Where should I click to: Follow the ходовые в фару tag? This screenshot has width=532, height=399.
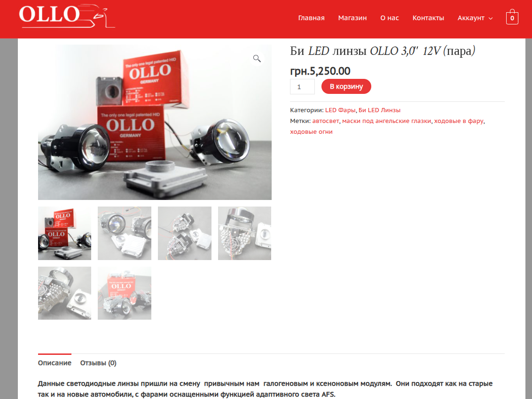coord(459,121)
